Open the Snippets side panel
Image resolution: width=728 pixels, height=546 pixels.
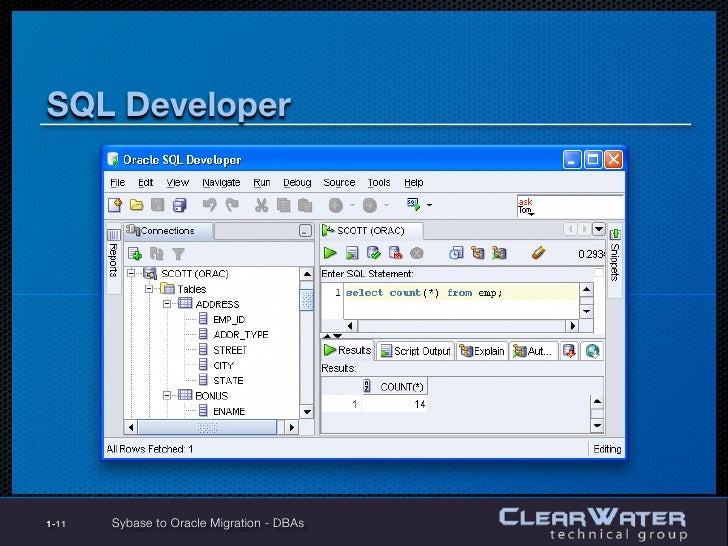(x=615, y=260)
